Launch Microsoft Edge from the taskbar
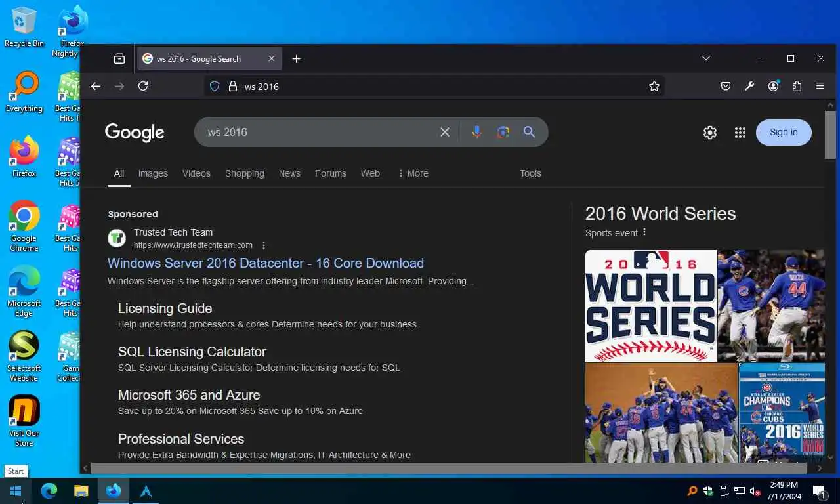 [x=49, y=491]
